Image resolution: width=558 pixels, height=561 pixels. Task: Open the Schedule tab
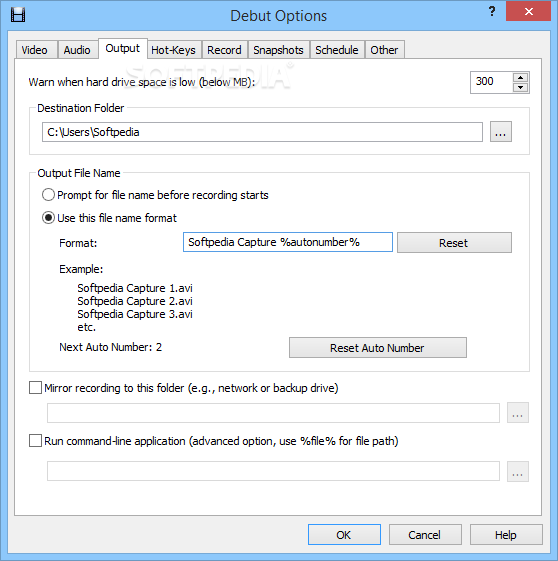pyautogui.click(x=337, y=50)
